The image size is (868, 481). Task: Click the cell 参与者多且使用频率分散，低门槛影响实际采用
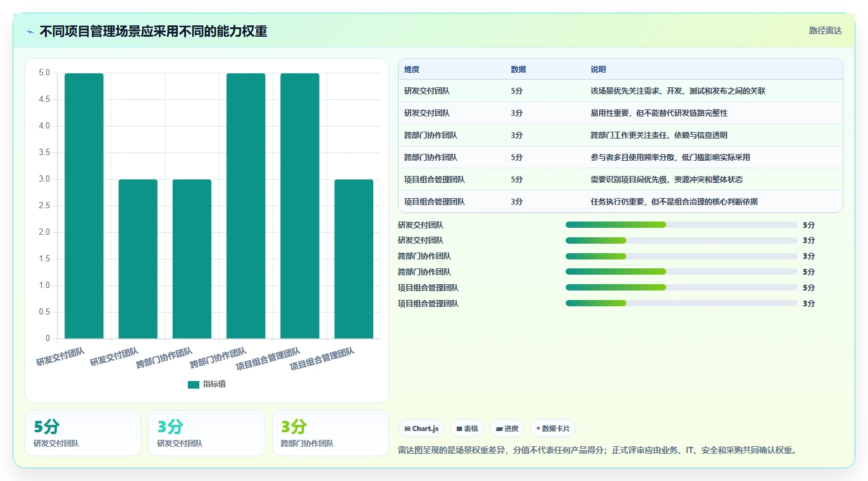(671, 158)
